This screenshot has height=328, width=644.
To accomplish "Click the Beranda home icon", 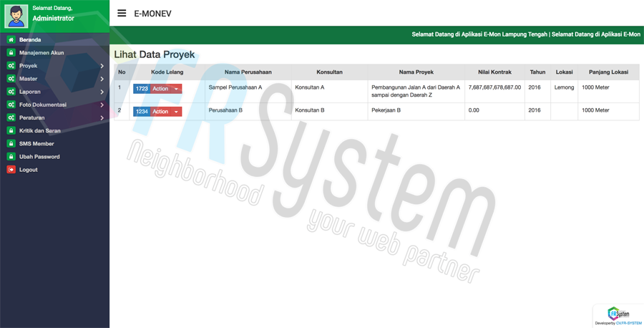I will pyautogui.click(x=11, y=40).
